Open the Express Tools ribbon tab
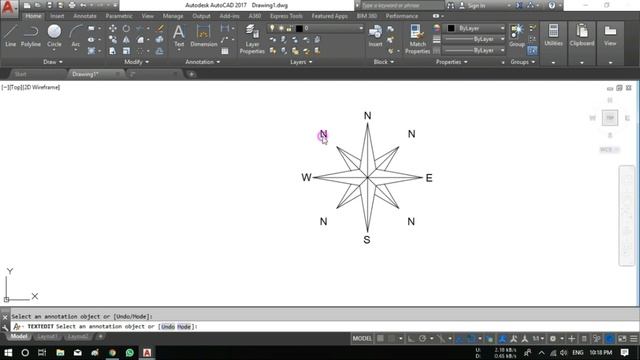 tap(286, 16)
